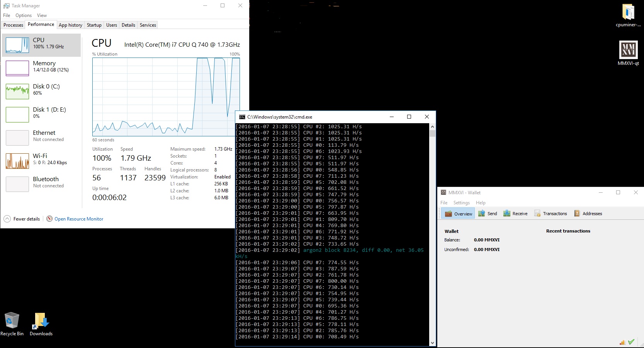The width and height of the screenshot is (644, 348).
Task: Open Task Manager View menu
Action: (x=42, y=15)
